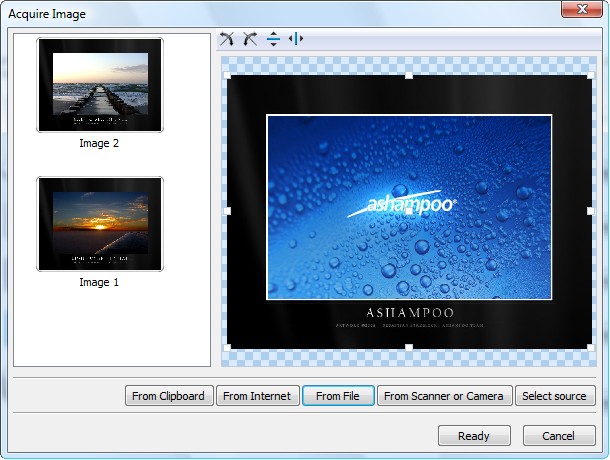Select the Image 1 sunset thumbnail
This screenshot has width=610, height=460.
point(100,224)
